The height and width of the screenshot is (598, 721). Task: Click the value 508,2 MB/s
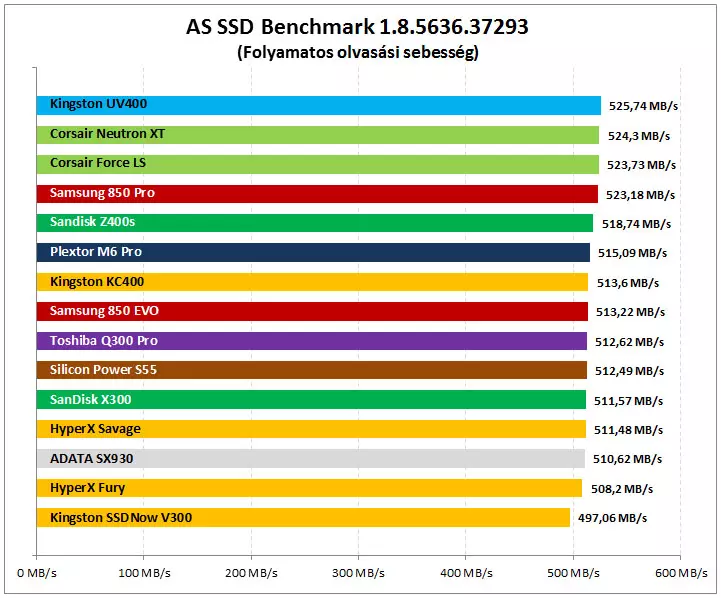coord(622,489)
